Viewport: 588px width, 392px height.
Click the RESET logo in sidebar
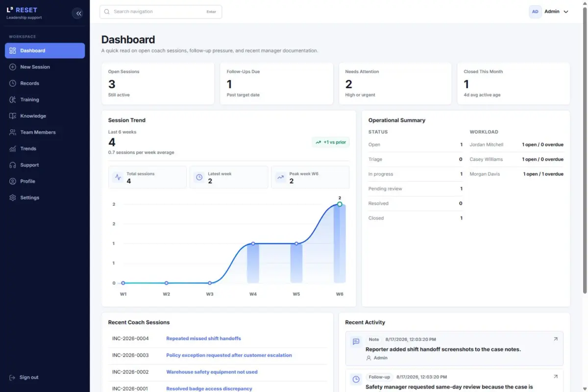(x=22, y=10)
